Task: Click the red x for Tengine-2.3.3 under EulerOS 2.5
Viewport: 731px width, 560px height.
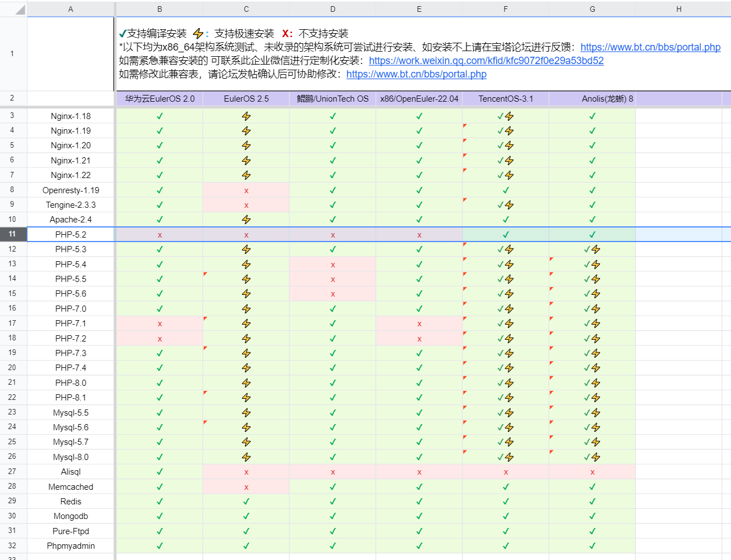Action: (x=246, y=206)
